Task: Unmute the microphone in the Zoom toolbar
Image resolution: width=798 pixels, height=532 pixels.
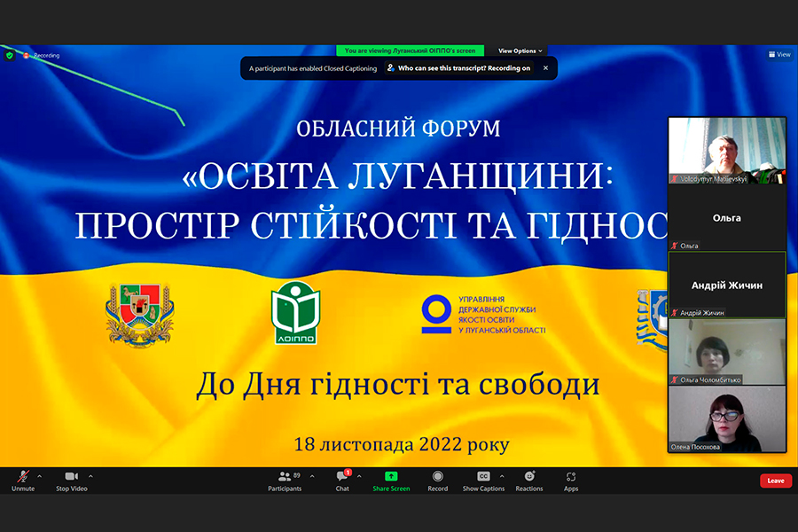Action: point(23,481)
